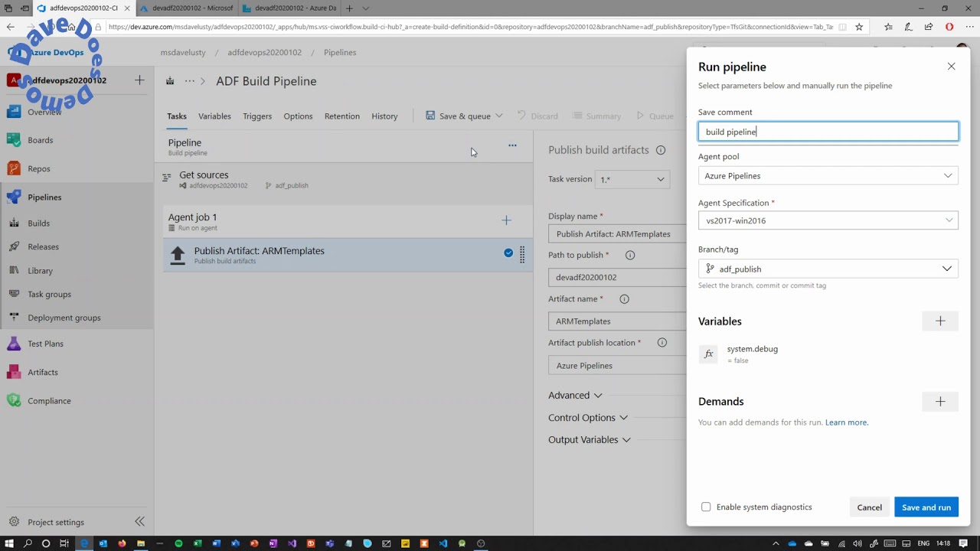Open the Agent pool dropdown
The height and width of the screenshot is (551, 980).
pos(828,176)
